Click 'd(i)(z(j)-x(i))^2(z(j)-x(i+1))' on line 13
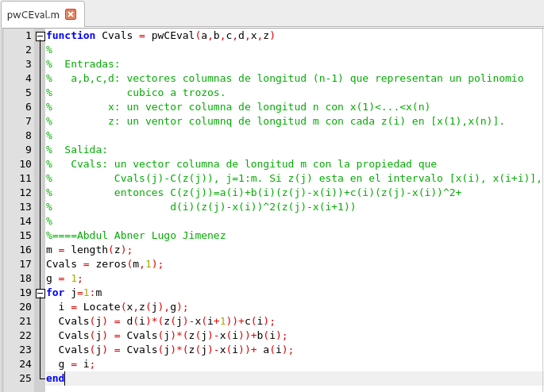 [x=263, y=207]
